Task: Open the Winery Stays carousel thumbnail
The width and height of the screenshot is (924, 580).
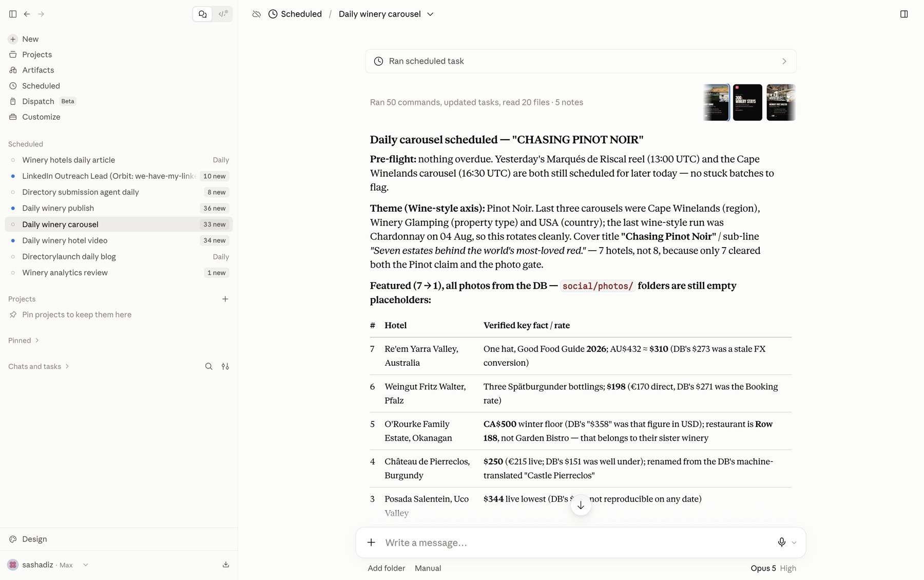Action: (x=747, y=102)
